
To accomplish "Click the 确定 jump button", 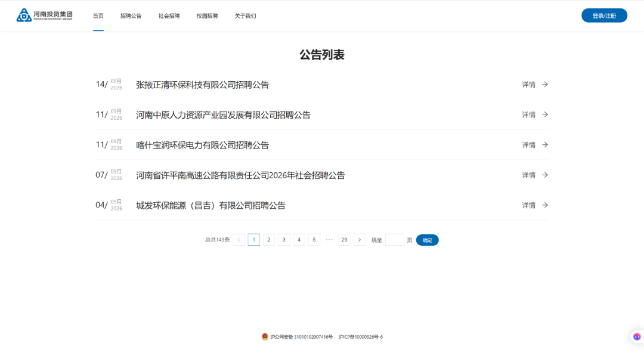I will coord(427,240).
